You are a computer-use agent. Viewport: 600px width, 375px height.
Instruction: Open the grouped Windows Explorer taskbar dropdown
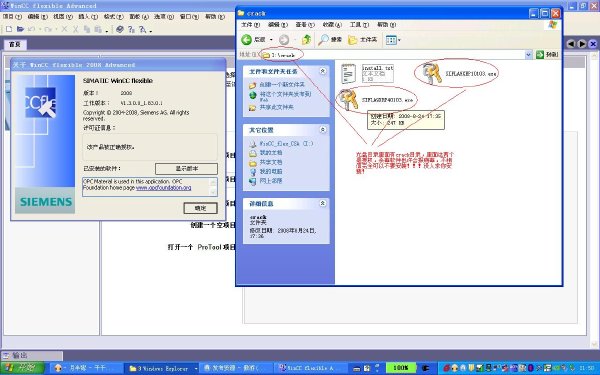click(x=196, y=368)
